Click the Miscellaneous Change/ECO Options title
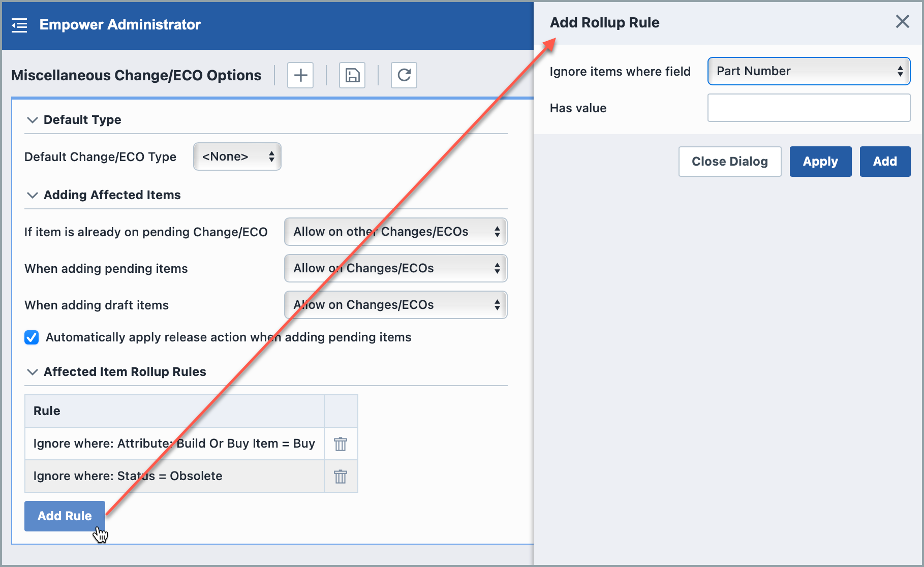 pyautogui.click(x=136, y=75)
